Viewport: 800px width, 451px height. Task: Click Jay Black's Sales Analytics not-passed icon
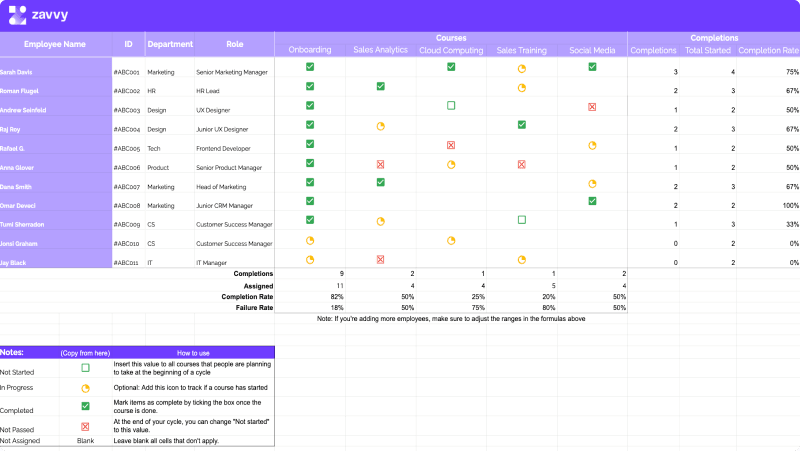tap(381, 260)
